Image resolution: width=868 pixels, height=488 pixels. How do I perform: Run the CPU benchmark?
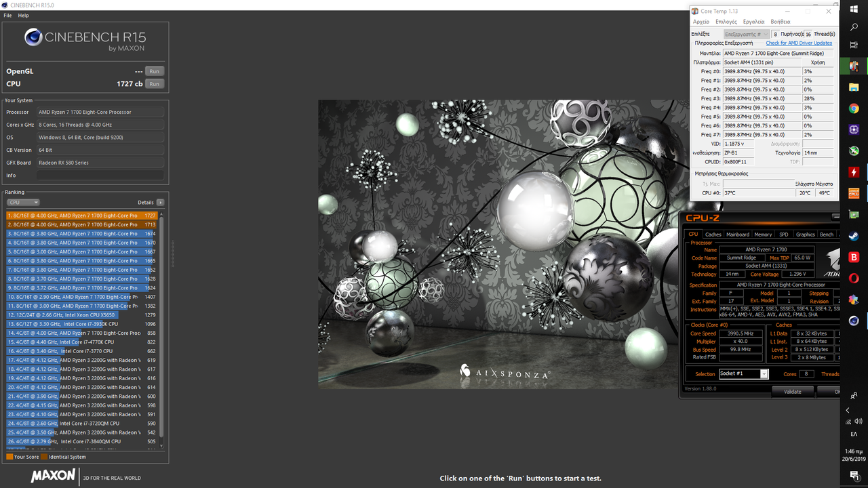pyautogui.click(x=155, y=84)
